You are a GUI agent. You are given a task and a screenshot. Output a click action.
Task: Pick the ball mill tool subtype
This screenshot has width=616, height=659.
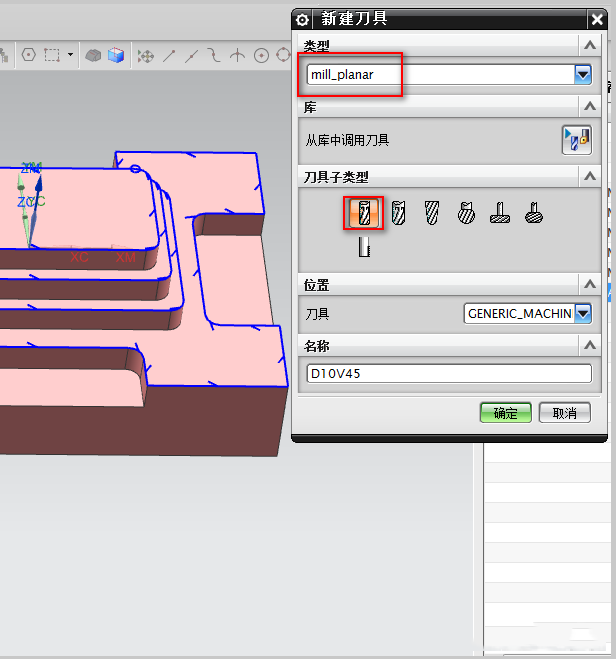[431, 212]
